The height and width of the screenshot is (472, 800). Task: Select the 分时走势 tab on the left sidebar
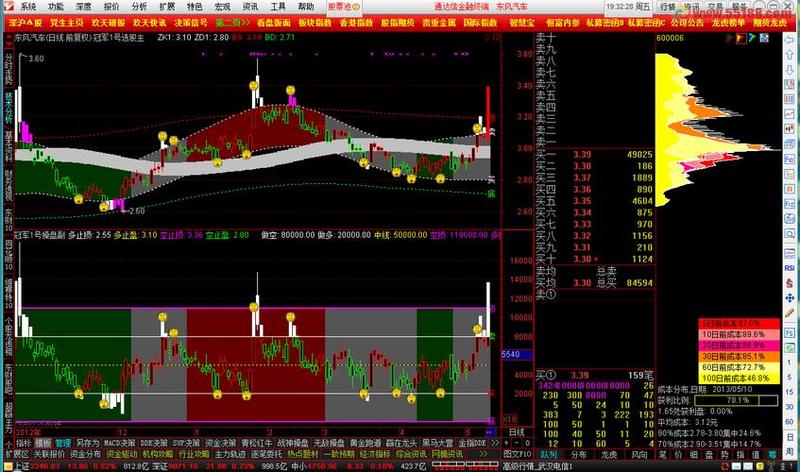point(8,70)
